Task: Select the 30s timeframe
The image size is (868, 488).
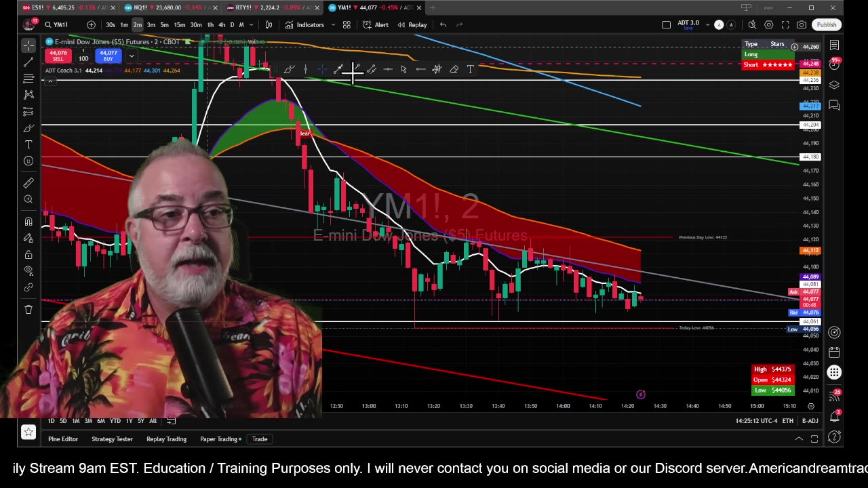Action: 111,25
